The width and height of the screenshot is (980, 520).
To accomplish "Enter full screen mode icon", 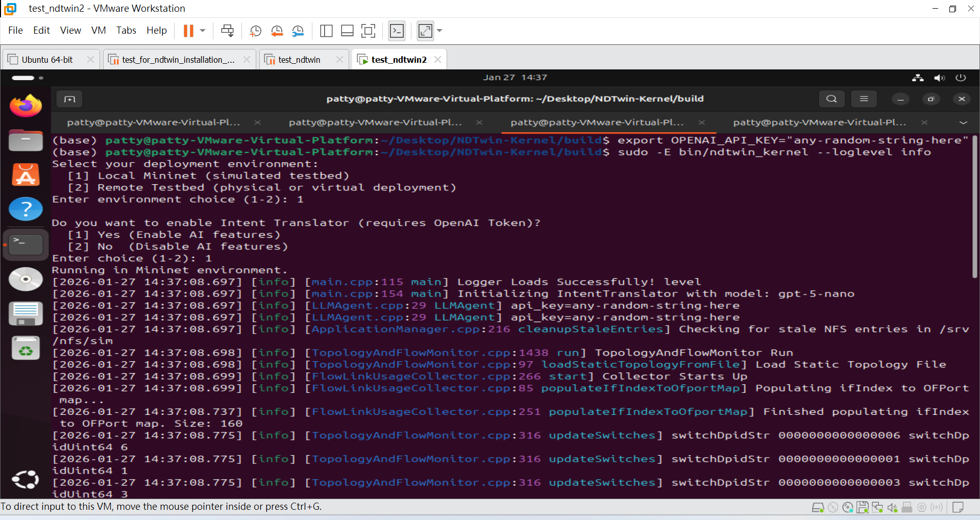I will [368, 31].
